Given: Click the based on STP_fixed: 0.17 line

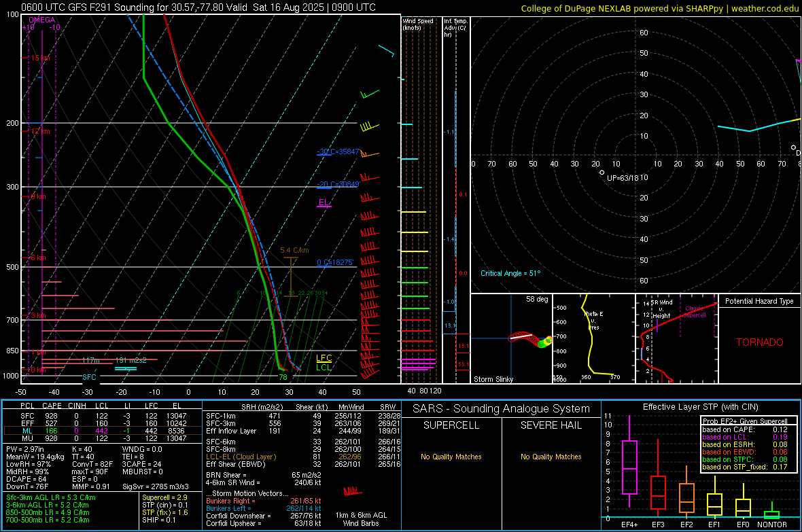Looking at the screenshot, I should coord(745,467).
